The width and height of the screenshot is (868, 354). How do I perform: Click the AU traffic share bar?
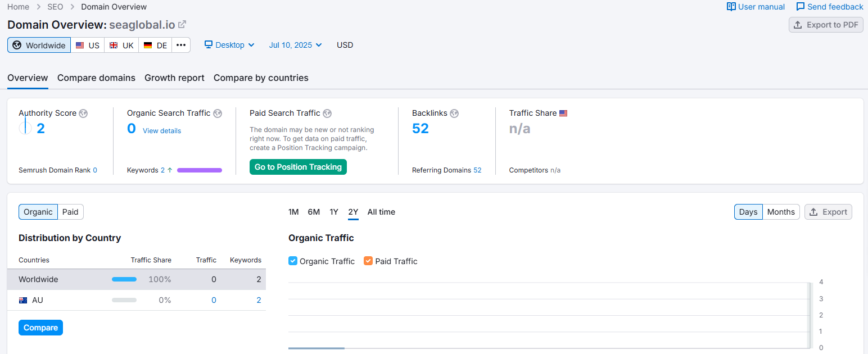pos(124,300)
